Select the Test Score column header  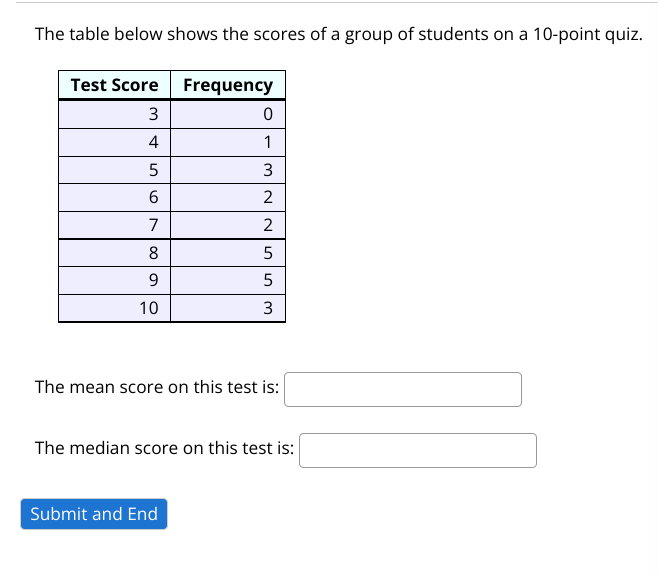(x=115, y=85)
